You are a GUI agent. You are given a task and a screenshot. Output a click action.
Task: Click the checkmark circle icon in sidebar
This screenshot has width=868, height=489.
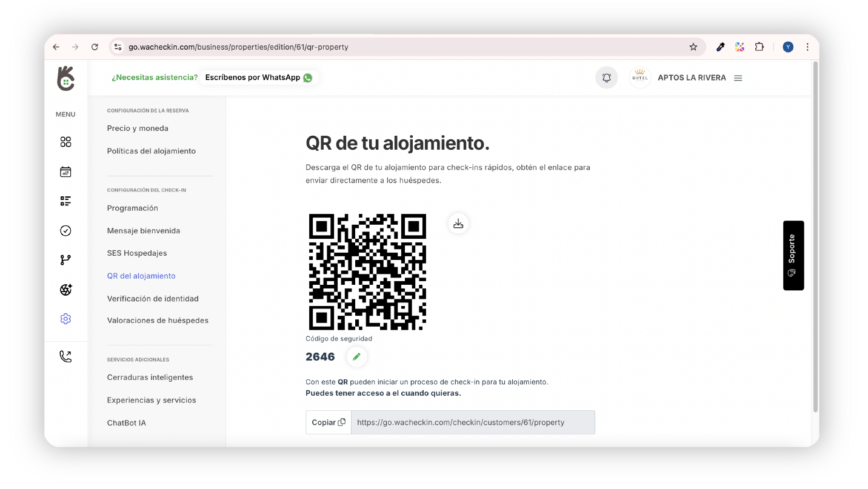tap(65, 230)
